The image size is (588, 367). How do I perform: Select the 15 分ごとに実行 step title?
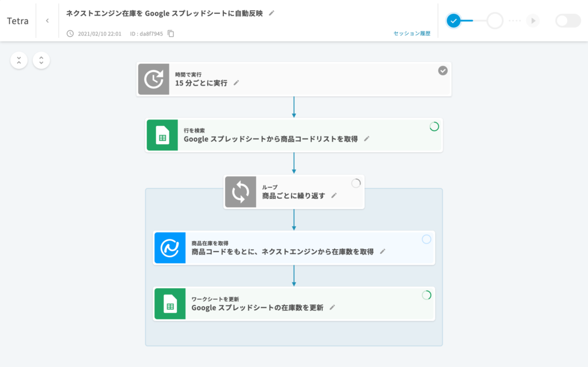coord(201,83)
